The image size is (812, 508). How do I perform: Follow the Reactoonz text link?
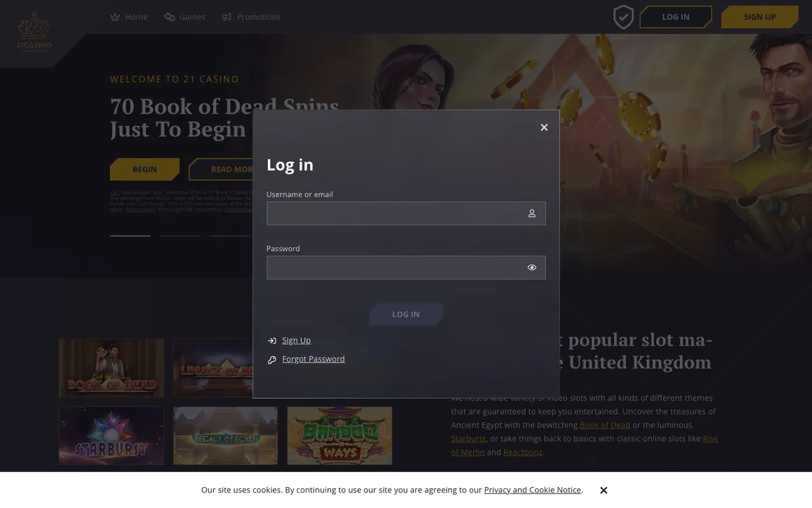coord(523,452)
